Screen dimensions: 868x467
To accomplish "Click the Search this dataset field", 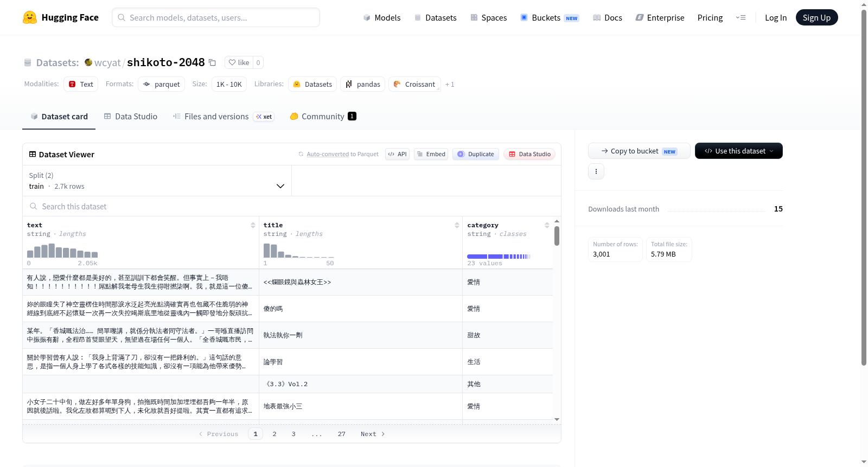I will tap(292, 206).
